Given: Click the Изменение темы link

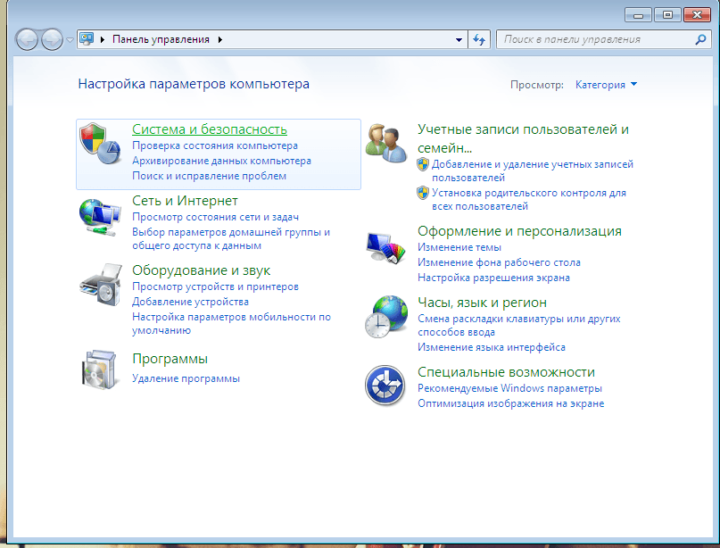Looking at the screenshot, I should pos(459,247).
